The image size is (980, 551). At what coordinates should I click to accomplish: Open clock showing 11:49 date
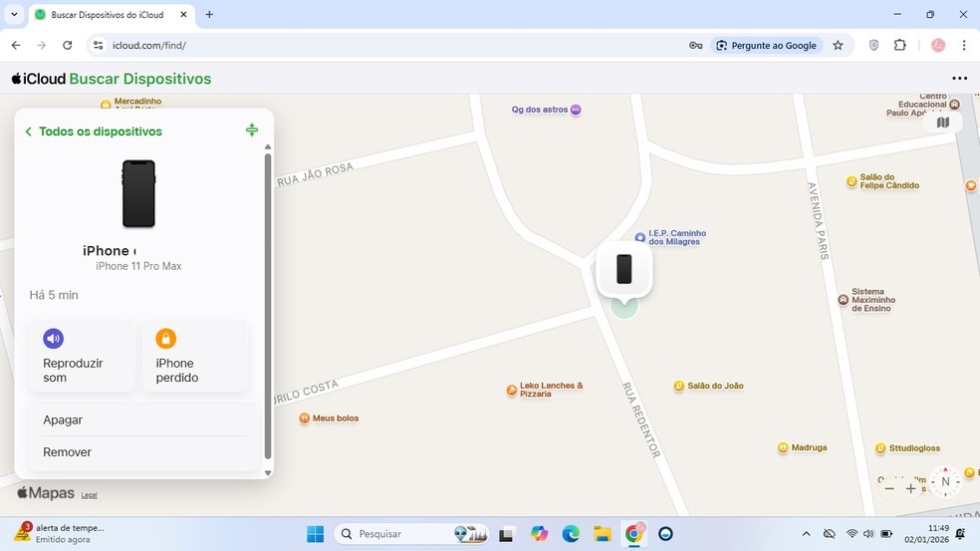point(926,533)
